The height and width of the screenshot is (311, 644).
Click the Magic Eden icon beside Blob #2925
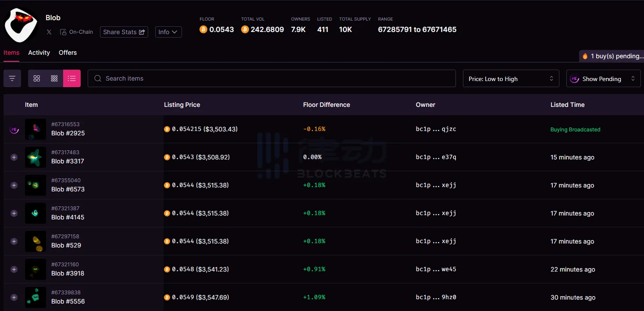tap(14, 129)
